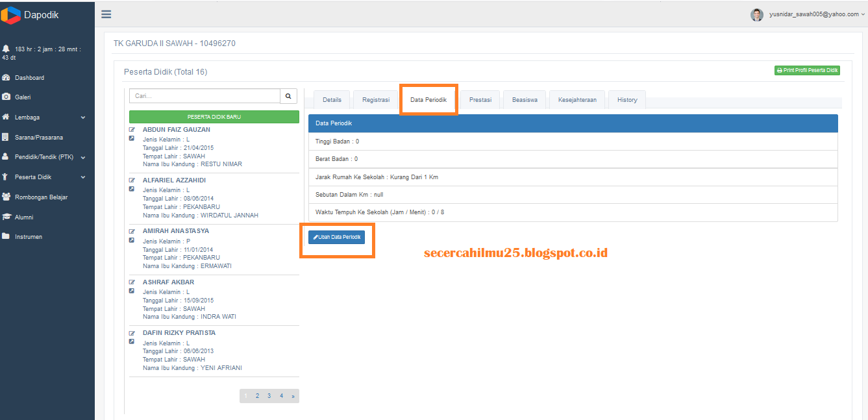The width and height of the screenshot is (868, 420).
Task: Click the Data Periodik blue panel header
Action: tap(573, 123)
